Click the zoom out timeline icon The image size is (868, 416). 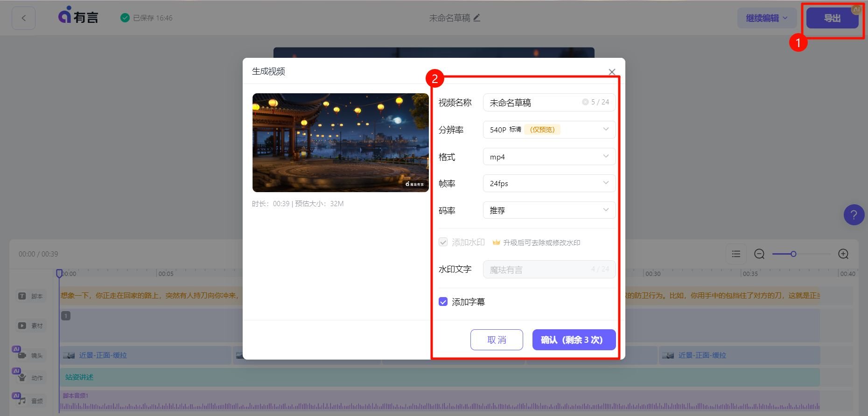pyautogui.click(x=759, y=254)
